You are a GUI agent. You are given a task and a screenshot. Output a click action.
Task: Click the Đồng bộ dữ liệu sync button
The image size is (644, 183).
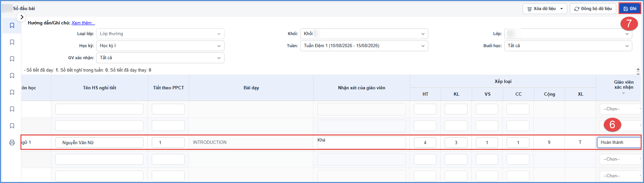(x=593, y=9)
